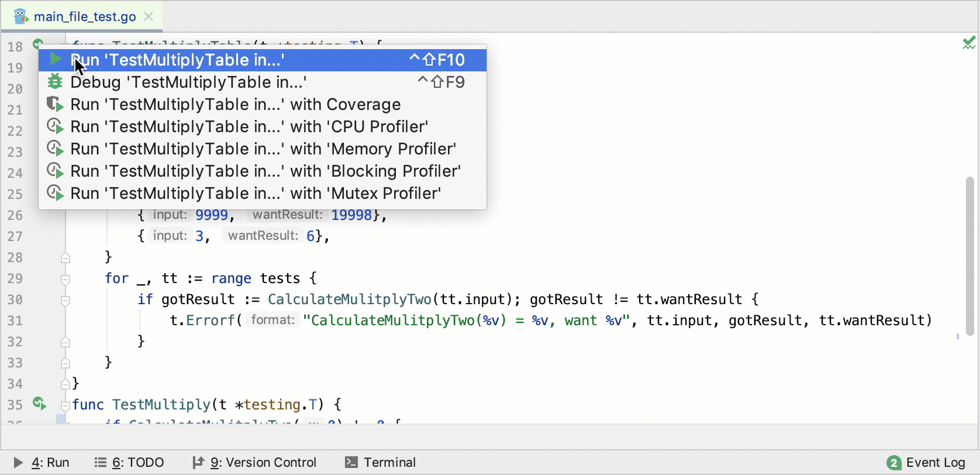The width and height of the screenshot is (980, 475).
Task: Open the Event Log panel
Action: click(926, 463)
